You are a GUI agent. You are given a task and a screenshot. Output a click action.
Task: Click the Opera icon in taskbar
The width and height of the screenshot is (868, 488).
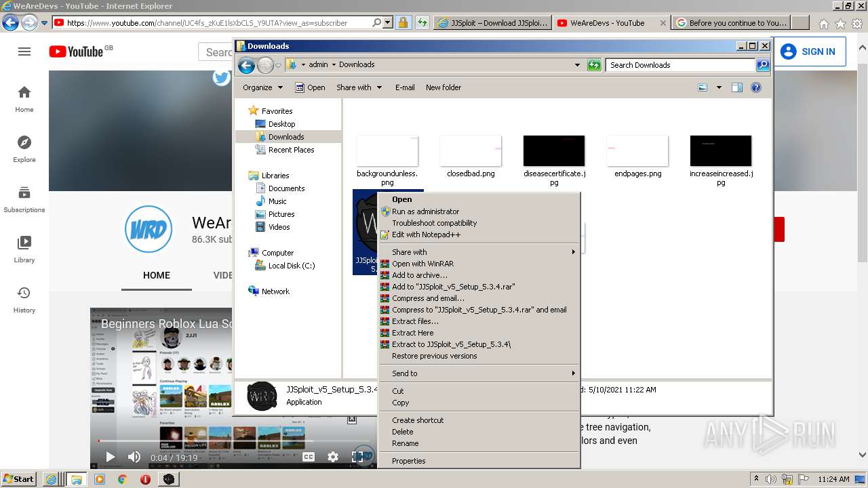pos(145,479)
